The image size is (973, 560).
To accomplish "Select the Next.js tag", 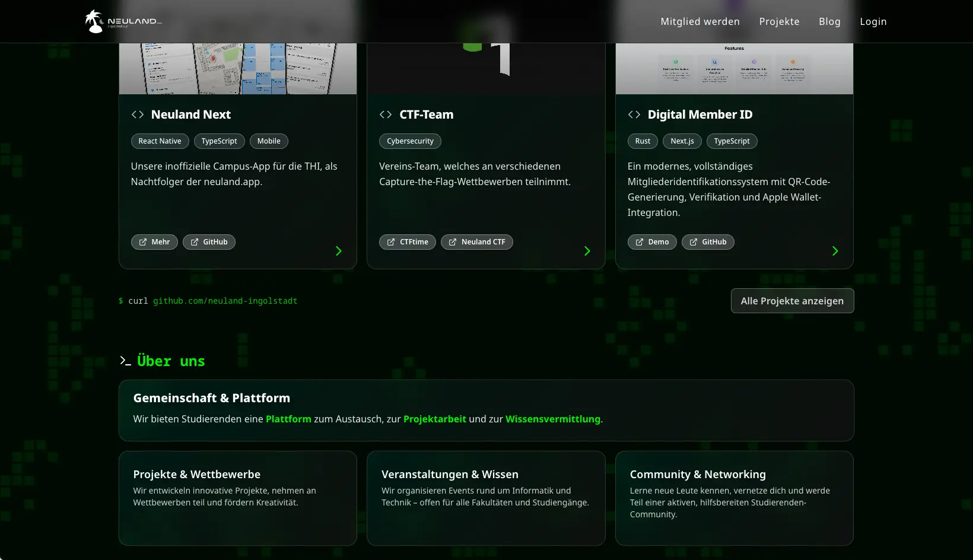I will tap(682, 141).
